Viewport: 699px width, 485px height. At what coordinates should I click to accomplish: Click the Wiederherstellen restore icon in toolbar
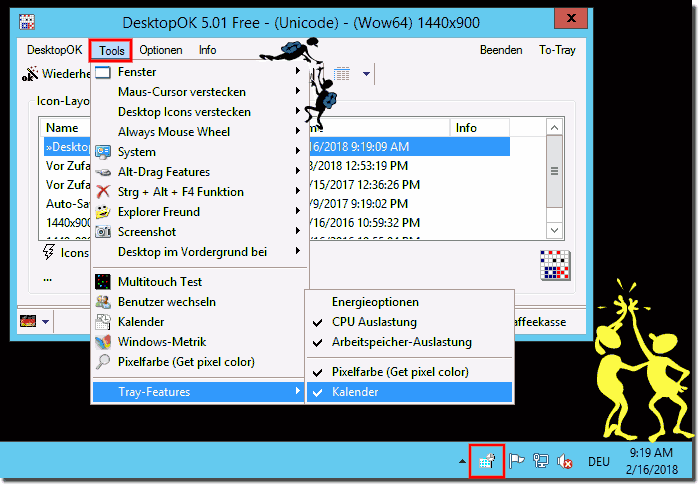pyautogui.click(x=30, y=74)
